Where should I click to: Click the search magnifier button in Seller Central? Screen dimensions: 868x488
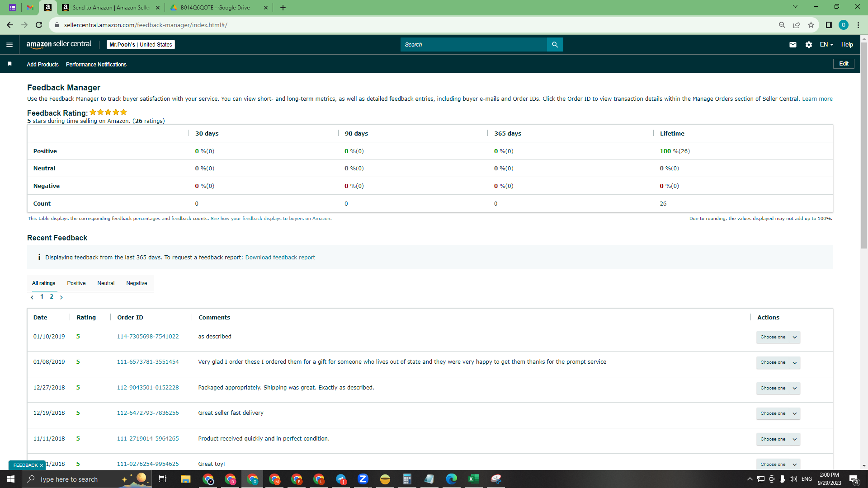point(555,45)
